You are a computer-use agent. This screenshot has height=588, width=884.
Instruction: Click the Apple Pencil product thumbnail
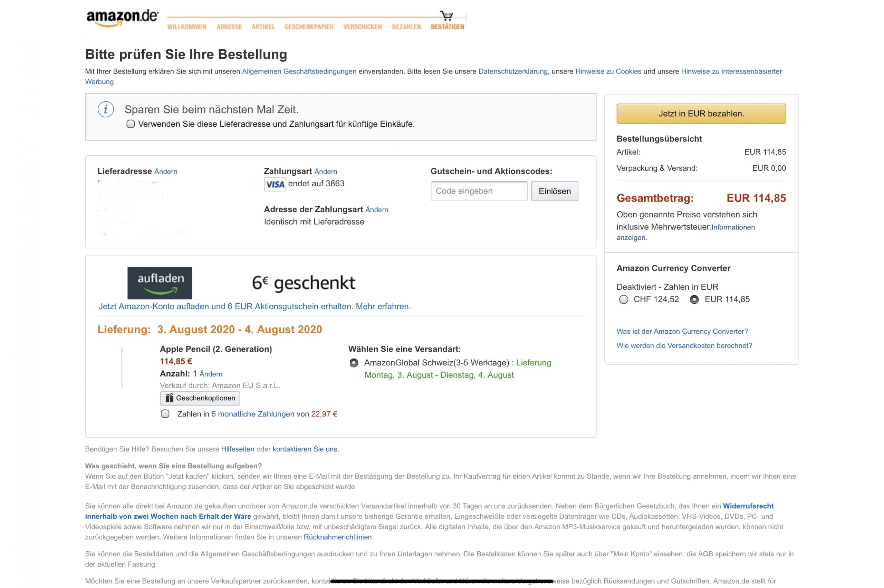pyautogui.click(x=122, y=367)
